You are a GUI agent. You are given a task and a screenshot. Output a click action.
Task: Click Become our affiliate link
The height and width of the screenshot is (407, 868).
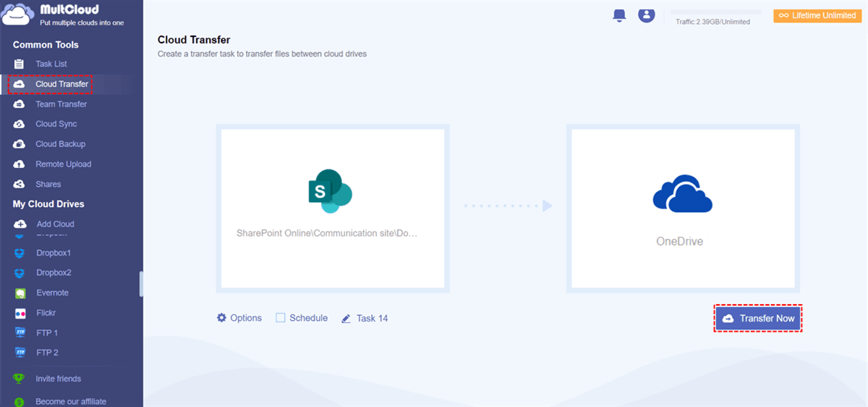coord(71,401)
